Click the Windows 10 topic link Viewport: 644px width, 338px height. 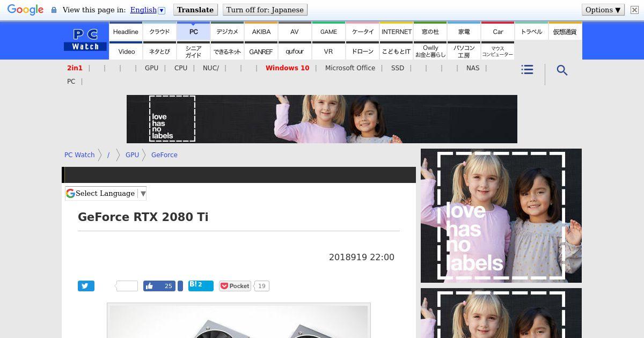coord(287,68)
